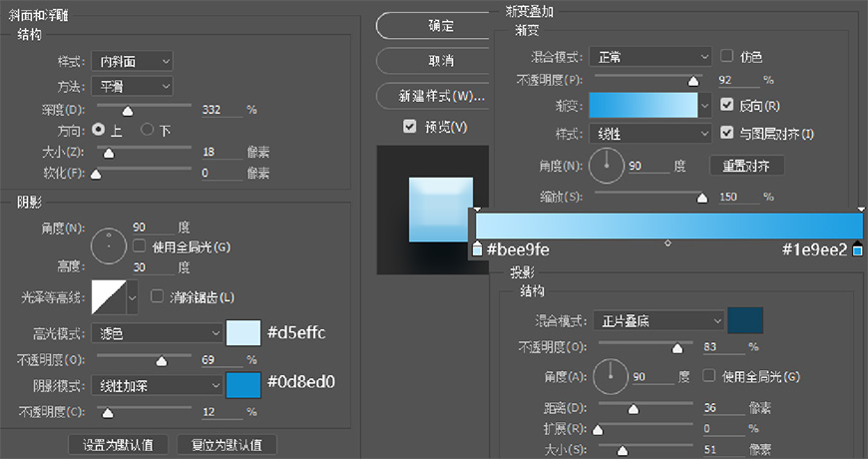Select the 下 direction radio button
This screenshot has width=868, height=459.
point(147,130)
